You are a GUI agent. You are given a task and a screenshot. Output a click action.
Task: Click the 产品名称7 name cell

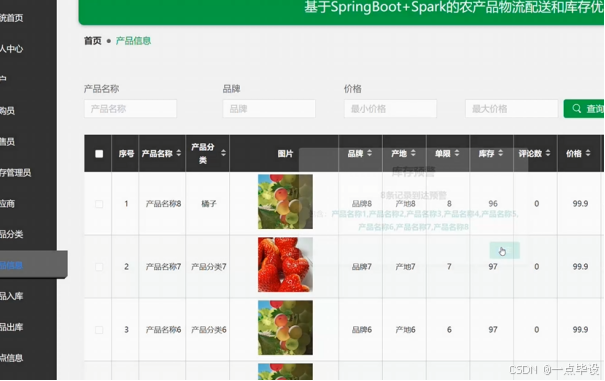[163, 267]
